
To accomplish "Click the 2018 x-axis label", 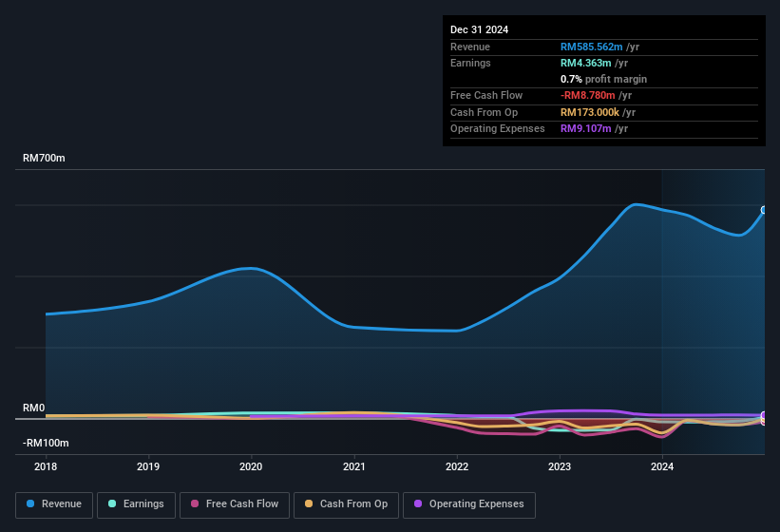I will 46,466.
